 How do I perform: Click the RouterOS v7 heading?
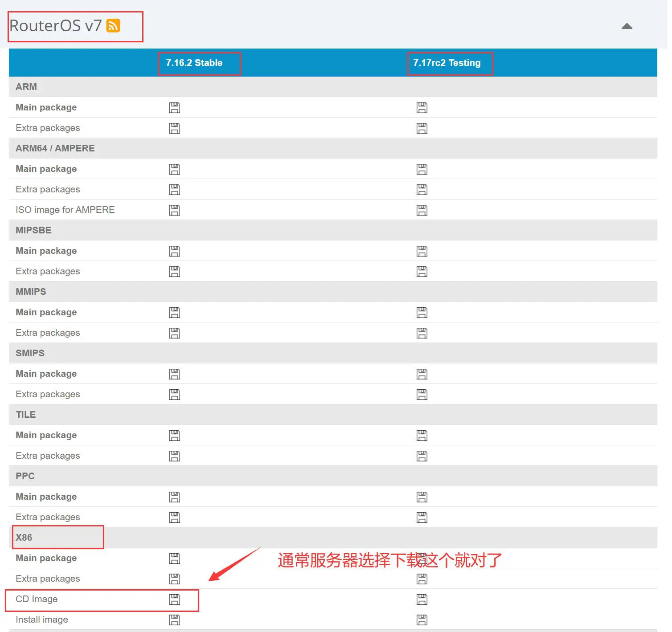click(56, 26)
